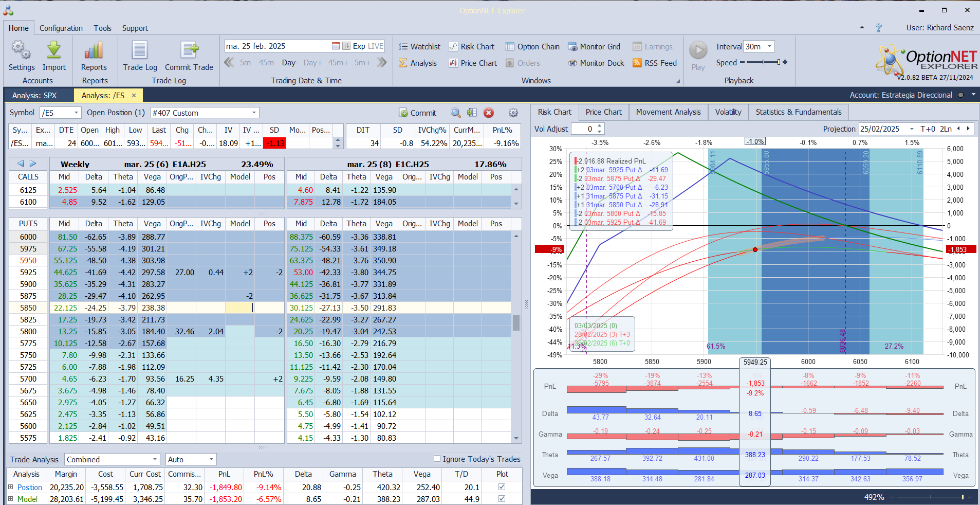Toggle the Plot checkbox for Position row
This screenshot has height=505, width=980.
[502, 486]
